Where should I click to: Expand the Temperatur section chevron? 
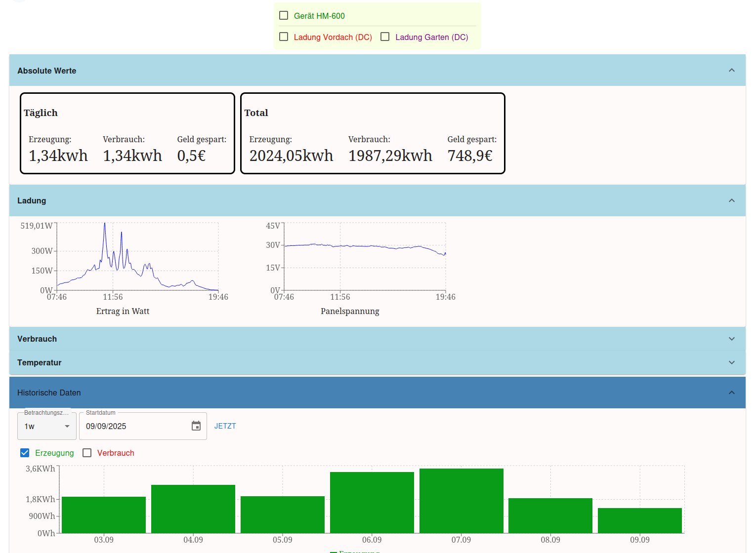pos(732,362)
